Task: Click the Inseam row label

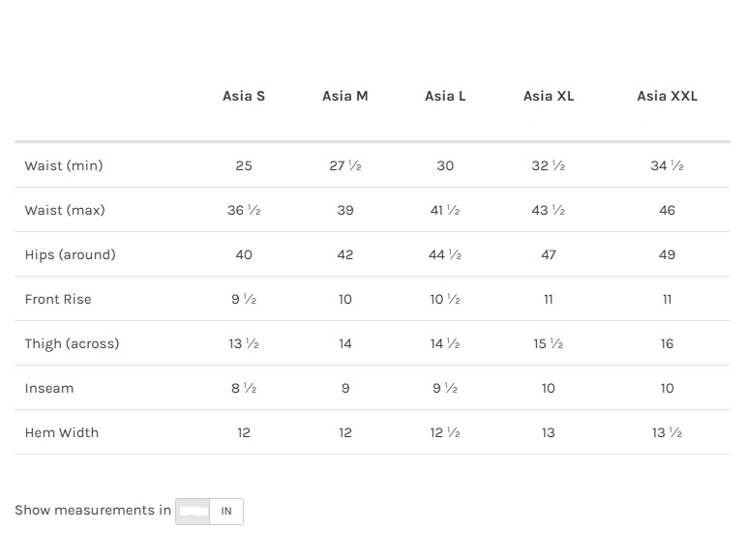Action: point(49,388)
